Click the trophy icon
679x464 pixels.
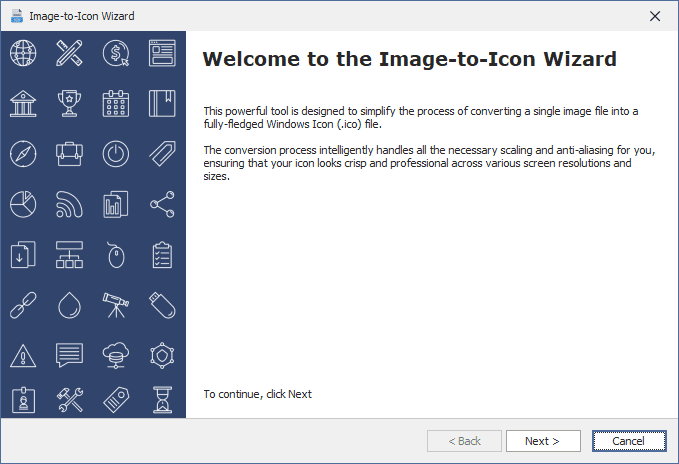click(69, 103)
